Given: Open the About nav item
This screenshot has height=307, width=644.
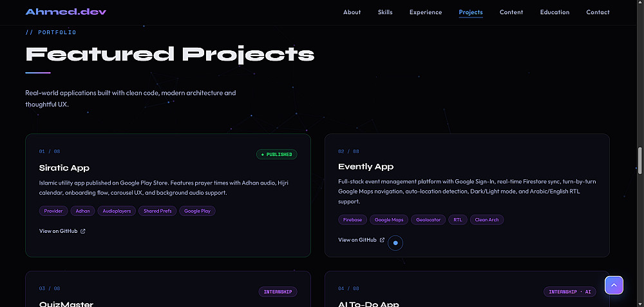Looking at the screenshot, I should [x=352, y=12].
